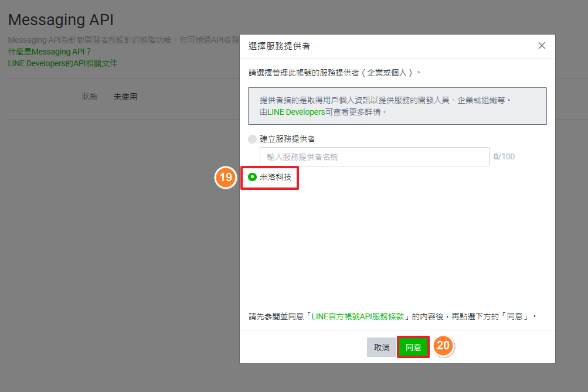Open the LINE Developers的API相關文件 link
The width and height of the screenshot is (588, 392).
[63, 63]
